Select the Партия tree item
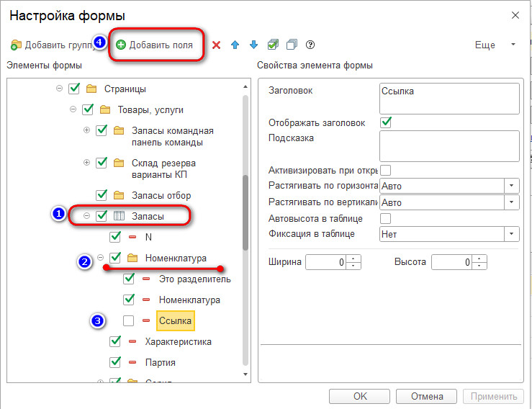 160,363
